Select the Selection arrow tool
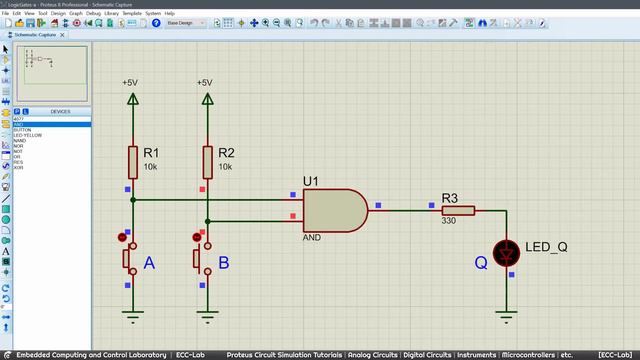The width and height of the screenshot is (640, 360). tap(6, 49)
